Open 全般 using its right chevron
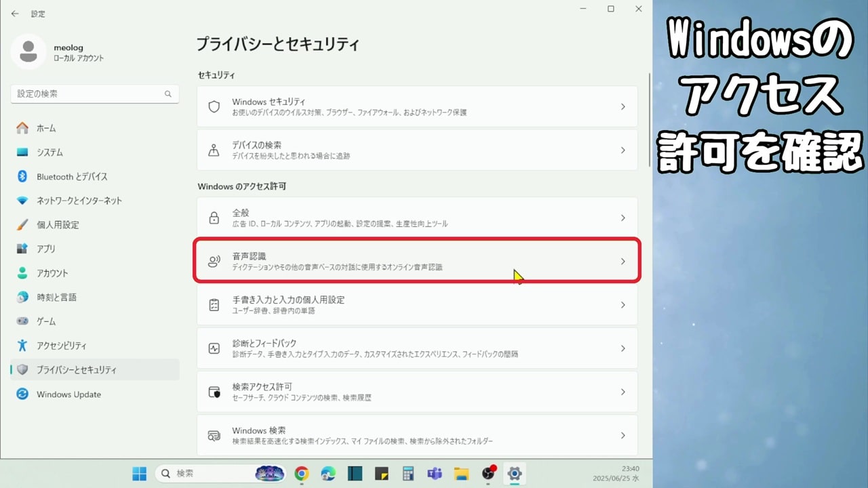 623,218
